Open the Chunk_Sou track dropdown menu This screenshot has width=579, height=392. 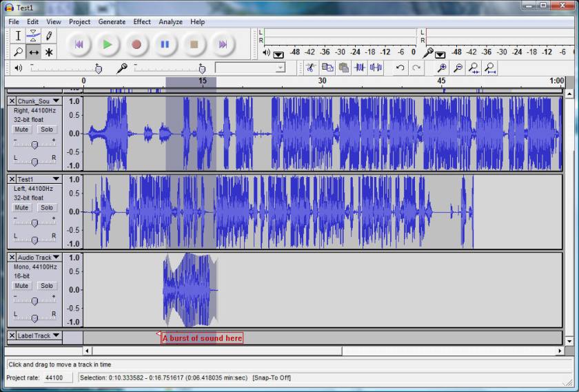point(56,101)
